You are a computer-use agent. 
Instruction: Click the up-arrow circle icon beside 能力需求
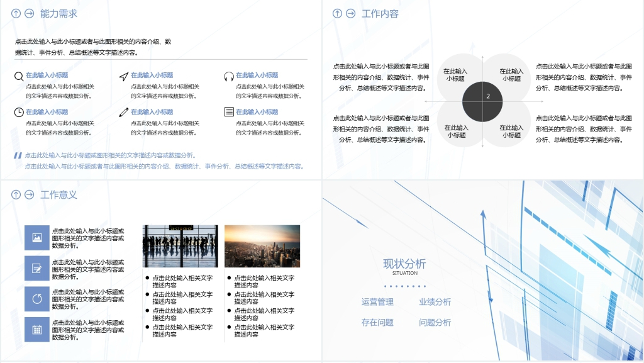16,14
